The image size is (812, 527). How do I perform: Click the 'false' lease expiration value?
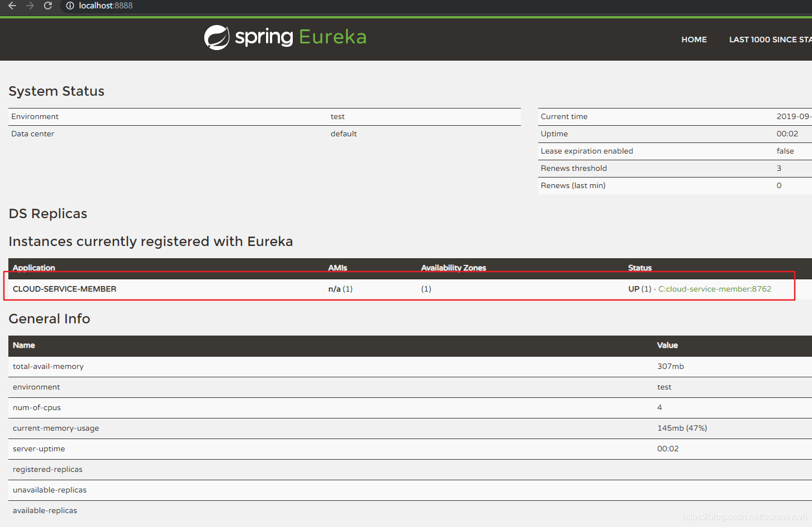pyautogui.click(x=785, y=151)
